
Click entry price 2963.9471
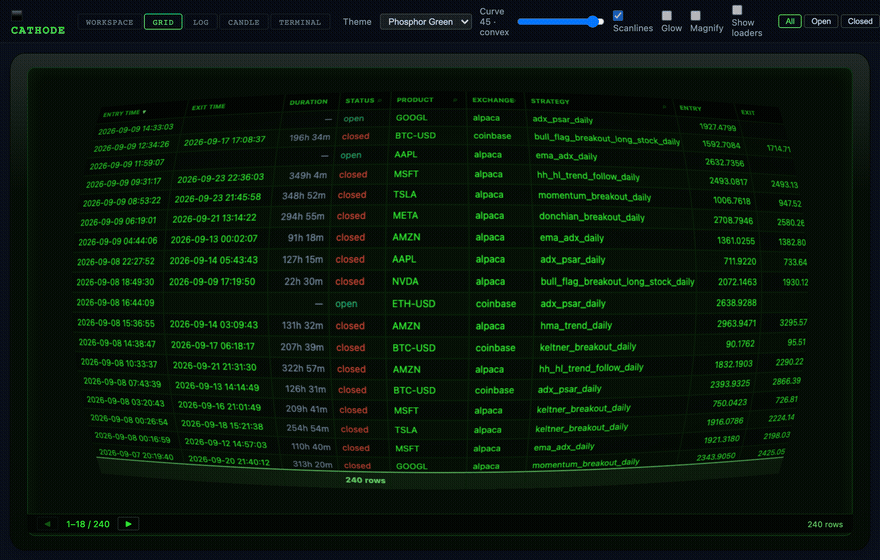pyautogui.click(x=736, y=324)
